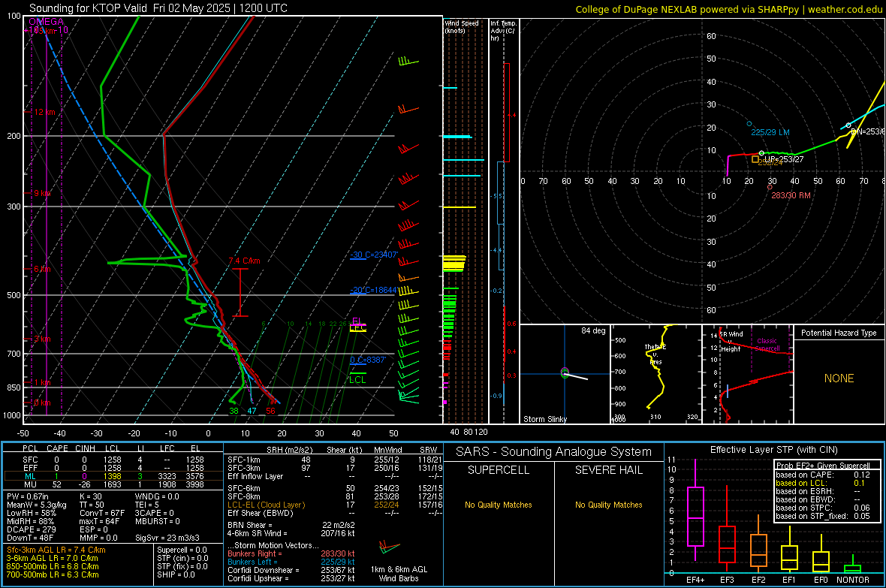
Task: Click the Theta-E v. Pres inset label
Action: coord(655,354)
